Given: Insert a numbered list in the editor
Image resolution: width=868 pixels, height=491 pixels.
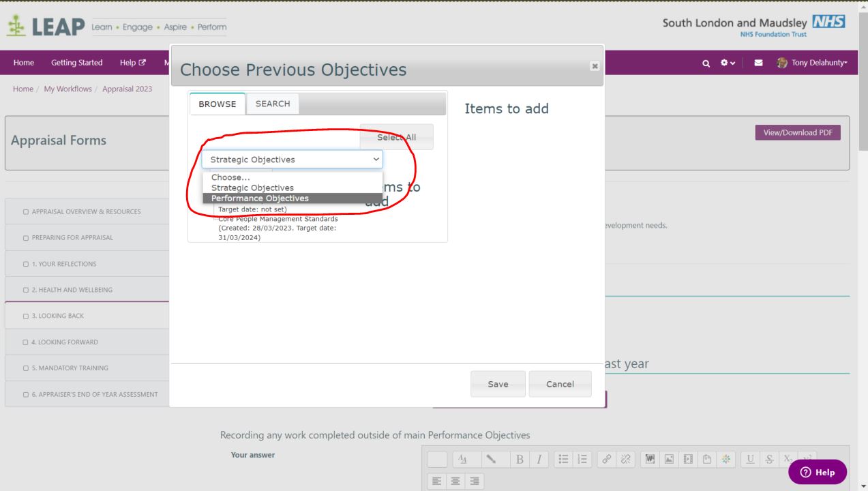Looking at the screenshot, I should [582, 459].
